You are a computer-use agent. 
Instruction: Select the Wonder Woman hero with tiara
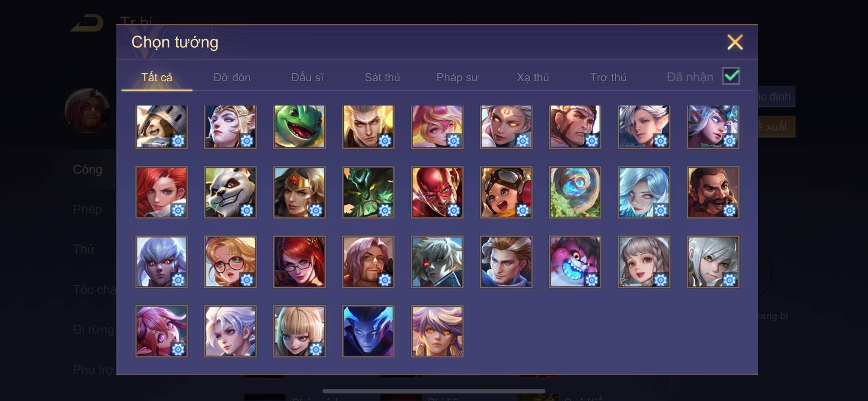click(x=299, y=192)
